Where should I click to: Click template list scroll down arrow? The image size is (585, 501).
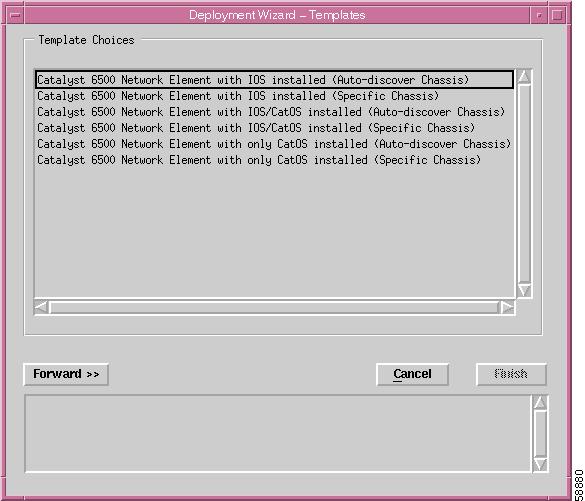[524, 289]
